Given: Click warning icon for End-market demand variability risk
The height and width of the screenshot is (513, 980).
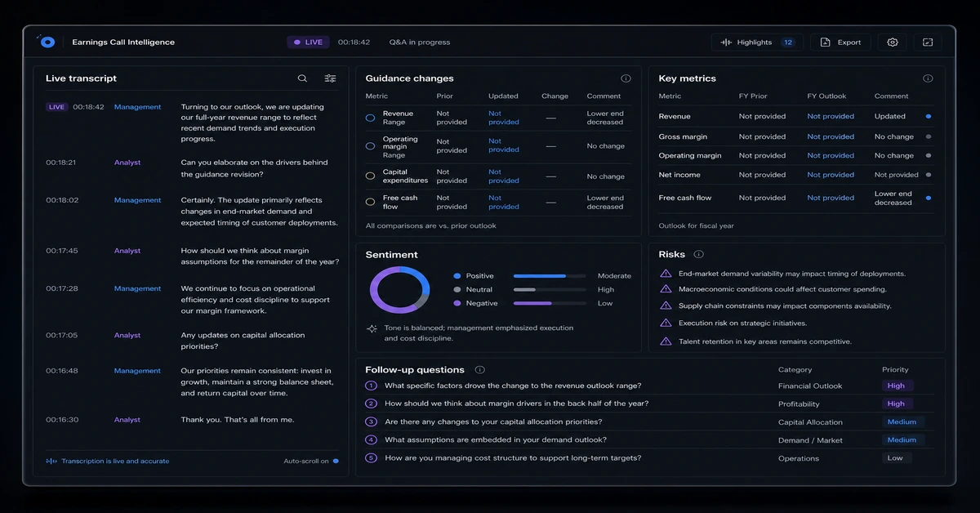Looking at the screenshot, I should (666, 274).
